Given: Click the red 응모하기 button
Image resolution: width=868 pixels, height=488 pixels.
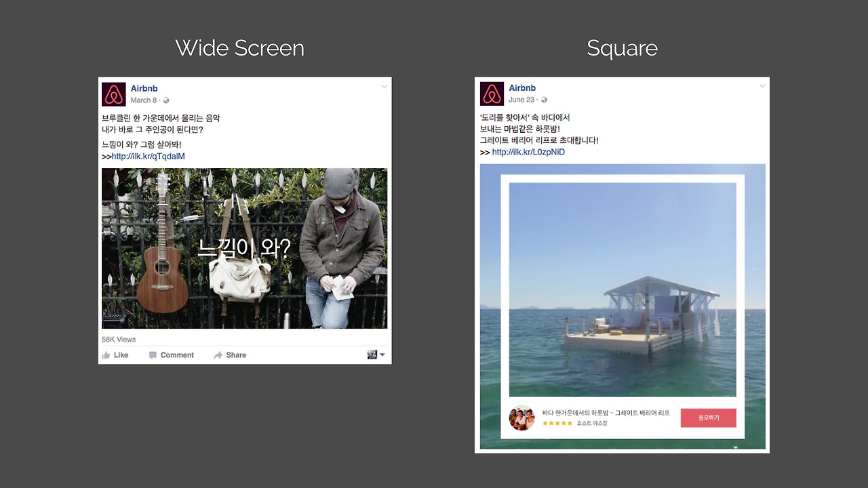Looking at the screenshot, I should (x=708, y=418).
